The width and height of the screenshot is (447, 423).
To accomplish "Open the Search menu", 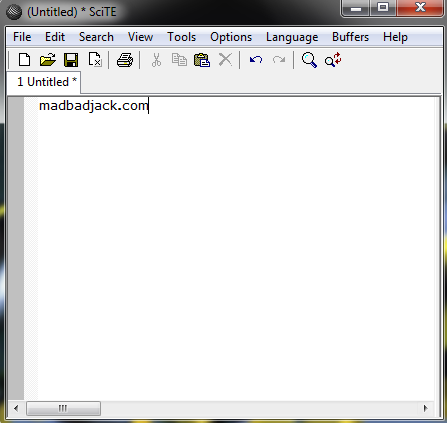I will pos(96,37).
